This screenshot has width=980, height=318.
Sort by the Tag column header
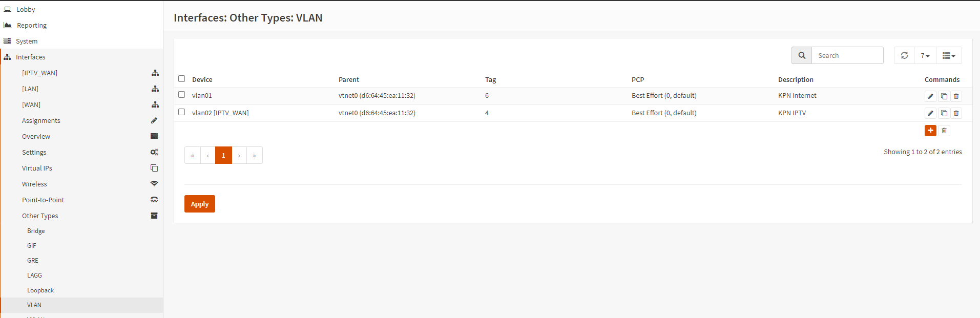(491, 79)
